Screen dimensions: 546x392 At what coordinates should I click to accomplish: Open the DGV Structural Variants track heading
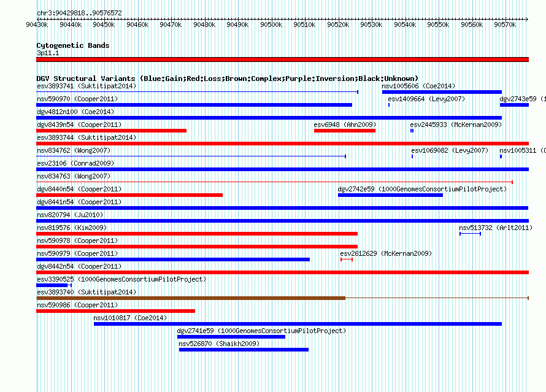point(228,79)
